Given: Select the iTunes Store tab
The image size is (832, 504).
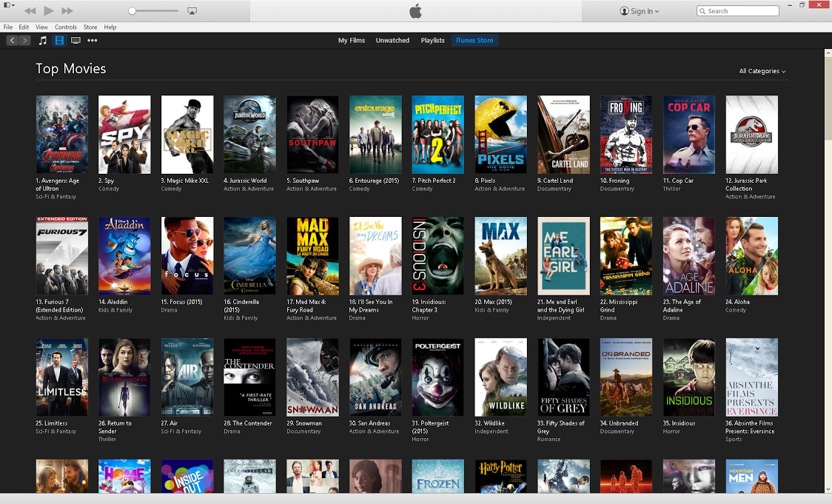Looking at the screenshot, I should coord(474,40).
